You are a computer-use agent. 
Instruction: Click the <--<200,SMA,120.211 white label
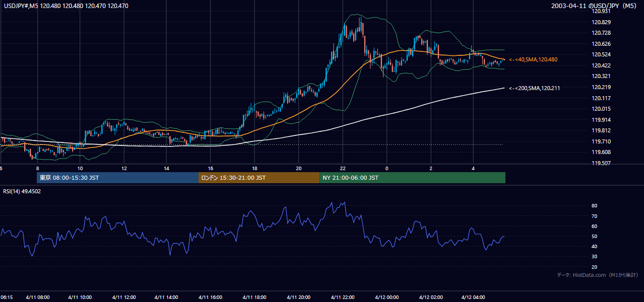point(535,88)
